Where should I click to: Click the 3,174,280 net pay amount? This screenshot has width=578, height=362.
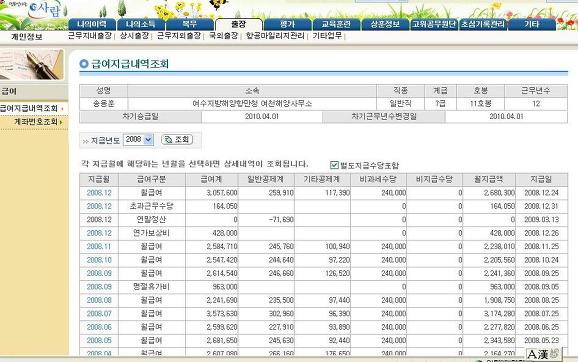(499, 314)
